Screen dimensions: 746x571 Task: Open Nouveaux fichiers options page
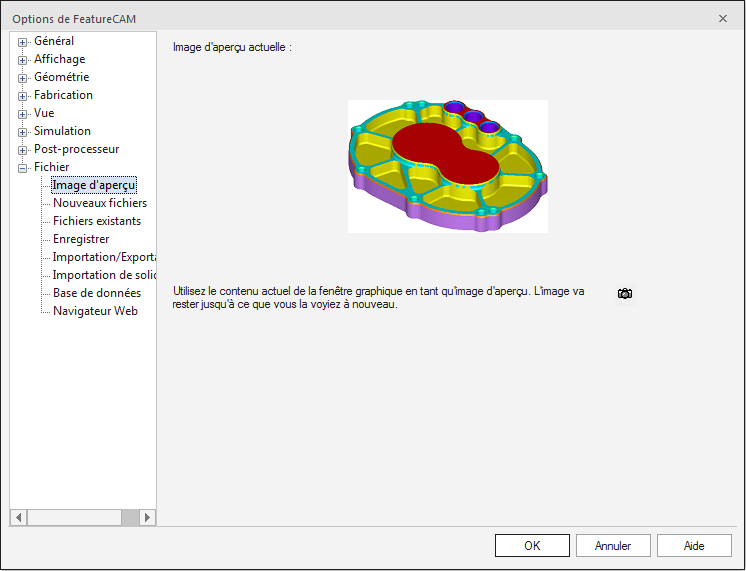pos(100,203)
